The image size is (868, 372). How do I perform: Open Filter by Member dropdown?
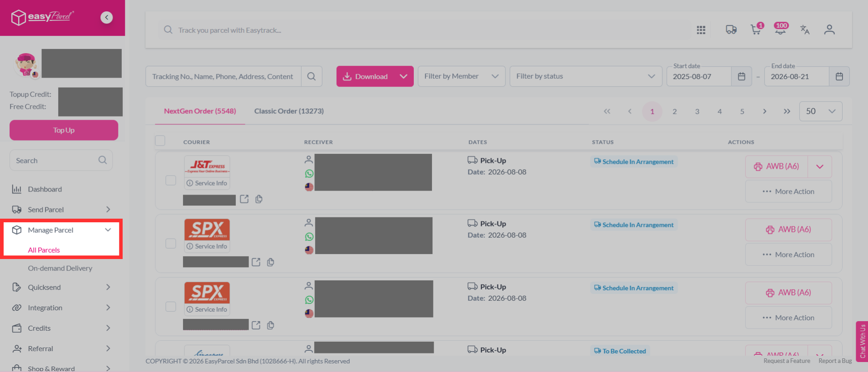point(461,76)
